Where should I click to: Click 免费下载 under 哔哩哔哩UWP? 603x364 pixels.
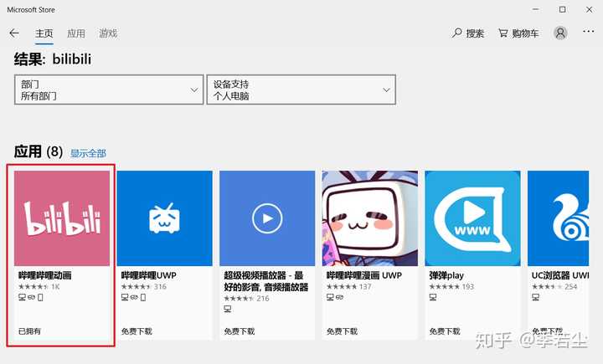pos(137,331)
